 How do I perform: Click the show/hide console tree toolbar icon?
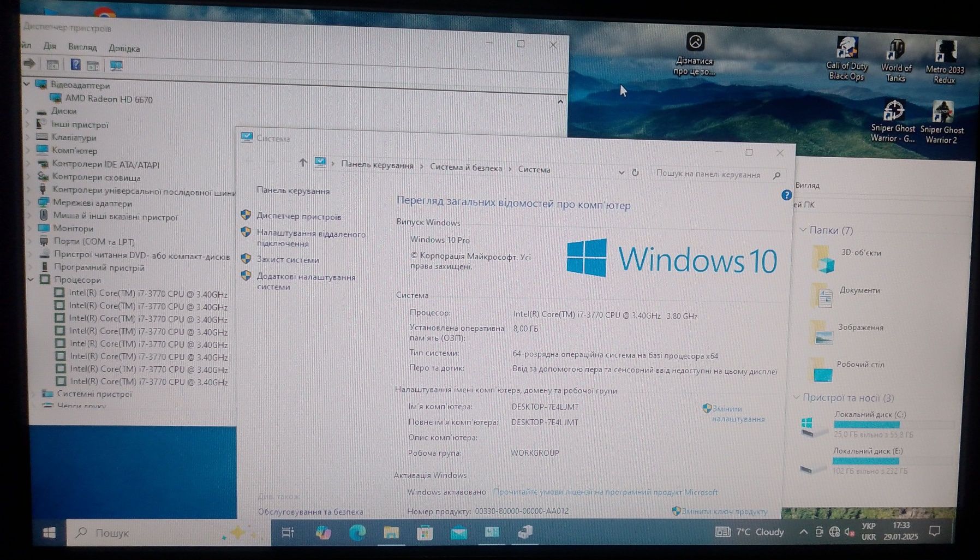tap(53, 65)
